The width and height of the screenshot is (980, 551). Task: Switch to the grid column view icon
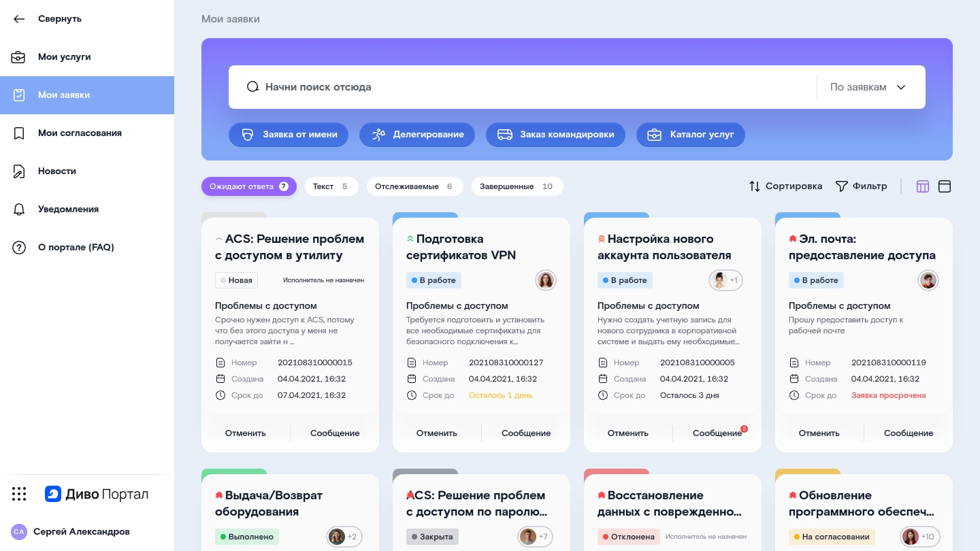point(923,186)
